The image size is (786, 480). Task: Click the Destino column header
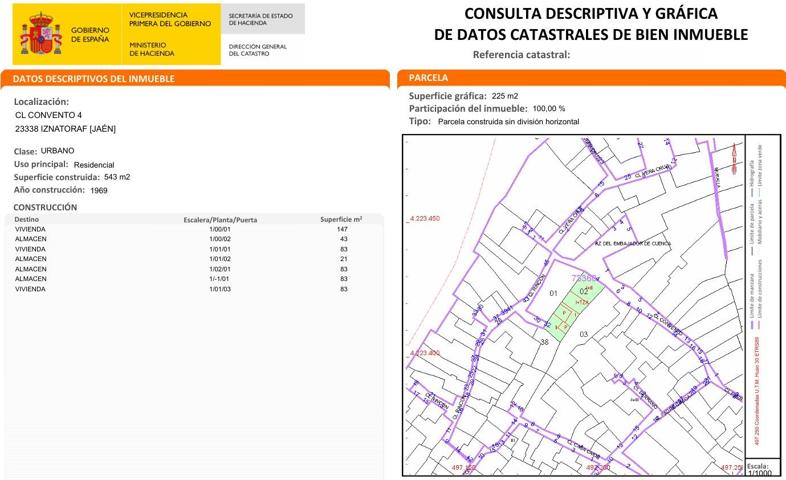pos(27,218)
